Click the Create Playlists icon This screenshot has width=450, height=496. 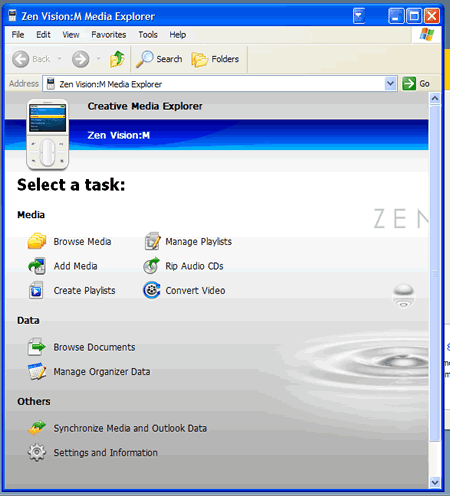pos(36,290)
